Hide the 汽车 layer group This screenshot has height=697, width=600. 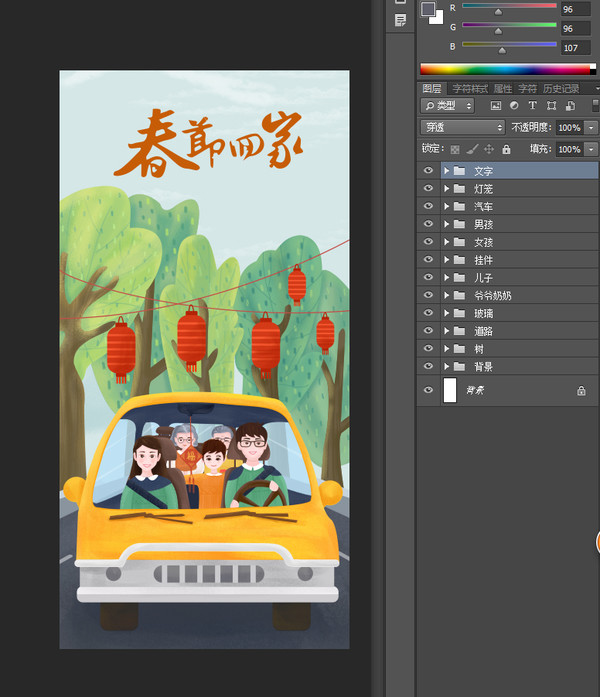(x=428, y=206)
